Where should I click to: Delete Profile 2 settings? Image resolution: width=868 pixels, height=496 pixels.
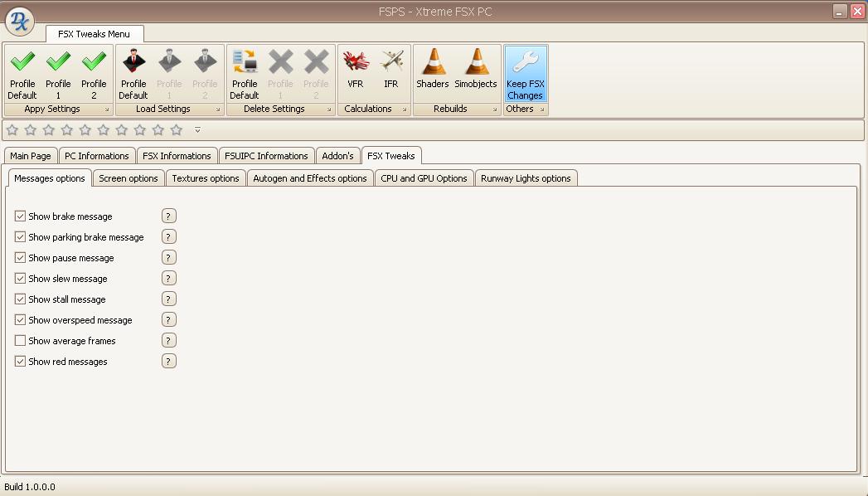(316, 74)
